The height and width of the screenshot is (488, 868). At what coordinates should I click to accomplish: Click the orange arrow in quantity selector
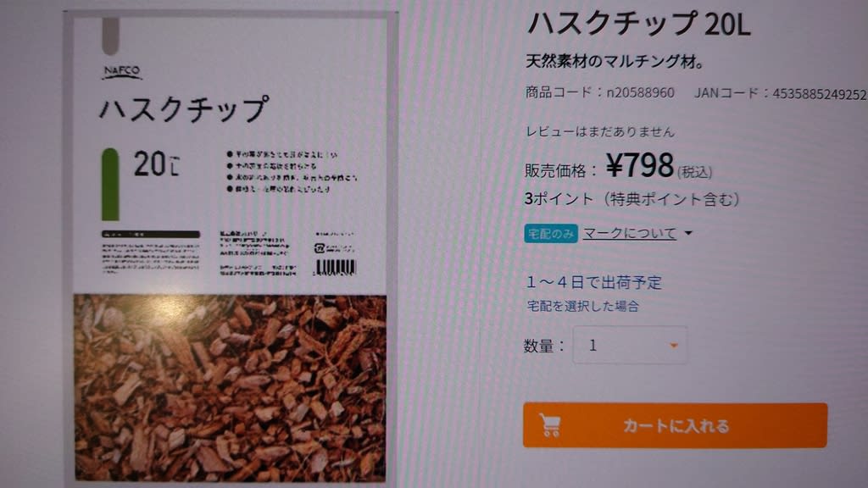pos(674,346)
